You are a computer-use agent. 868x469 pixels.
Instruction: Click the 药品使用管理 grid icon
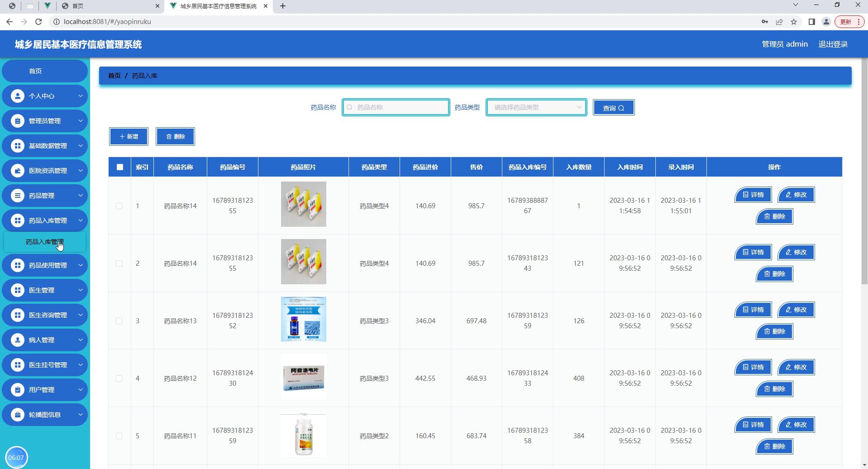18,265
